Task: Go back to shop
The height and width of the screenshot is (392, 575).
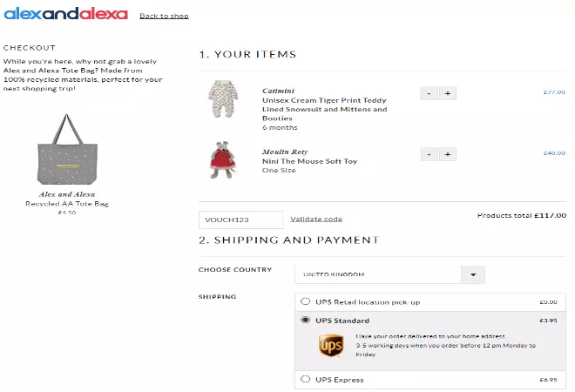Action: [x=164, y=16]
